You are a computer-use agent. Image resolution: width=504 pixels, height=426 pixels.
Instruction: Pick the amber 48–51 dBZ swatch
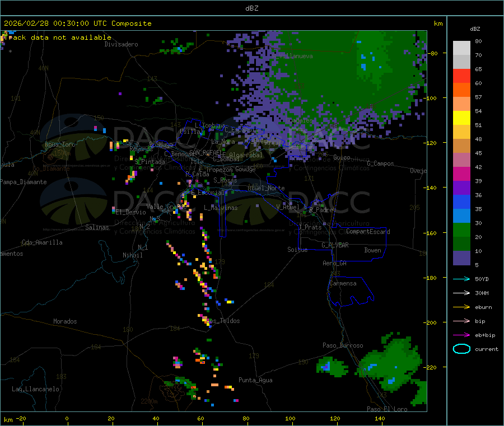click(x=461, y=132)
